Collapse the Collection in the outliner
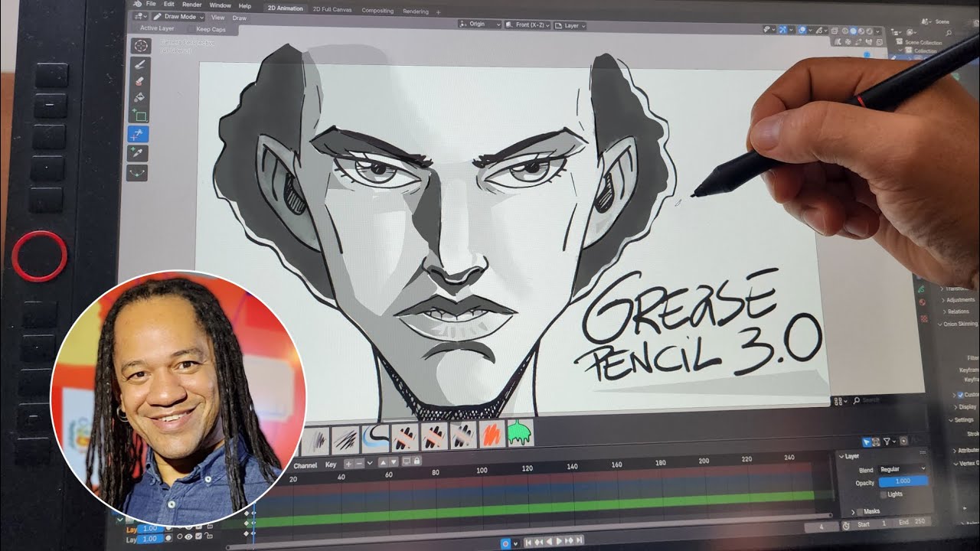The height and width of the screenshot is (551, 980). point(900,51)
